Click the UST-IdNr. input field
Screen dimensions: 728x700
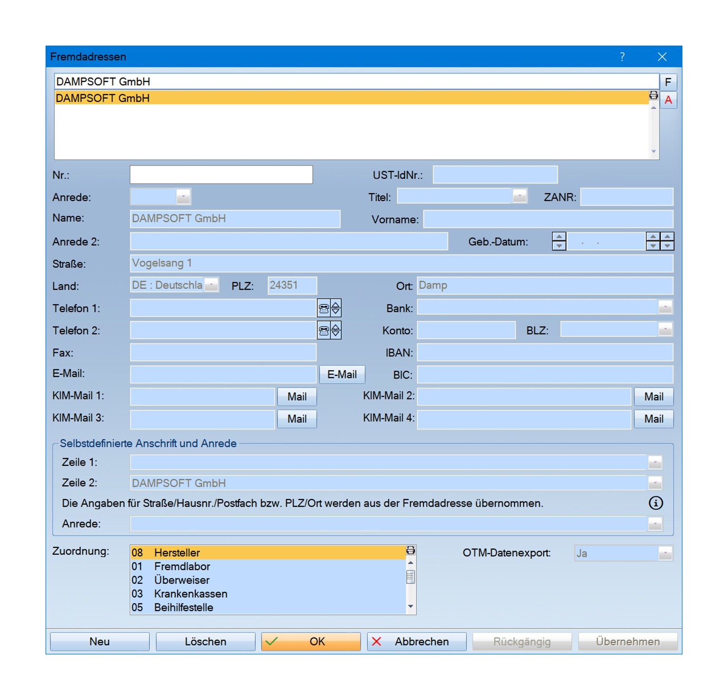click(x=495, y=175)
